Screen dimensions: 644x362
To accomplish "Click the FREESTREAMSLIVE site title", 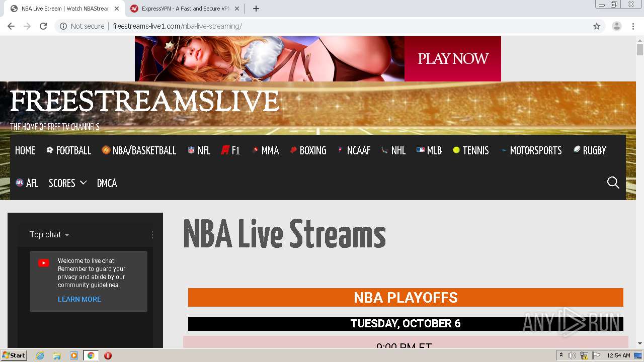I will pyautogui.click(x=144, y=102).
